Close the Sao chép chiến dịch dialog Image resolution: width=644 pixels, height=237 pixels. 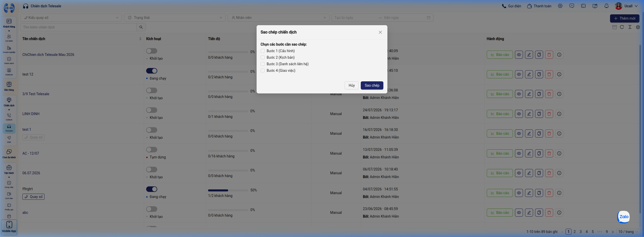380,32
